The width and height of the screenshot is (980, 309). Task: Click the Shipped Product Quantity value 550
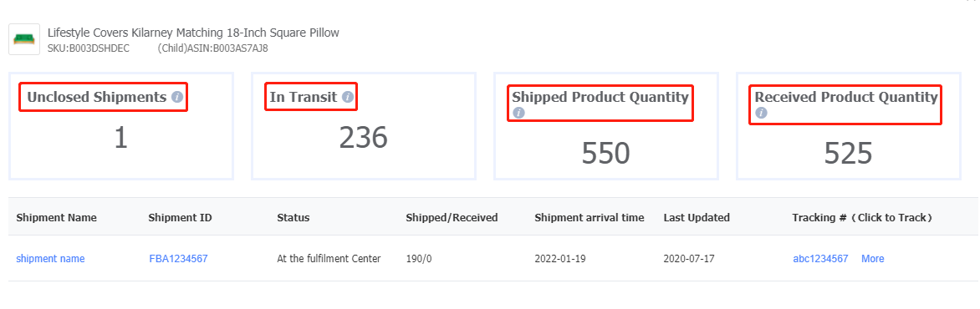pos(605,154)
